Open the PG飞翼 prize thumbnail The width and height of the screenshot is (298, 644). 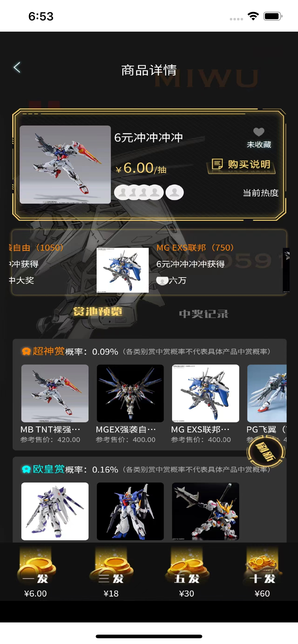267,393
